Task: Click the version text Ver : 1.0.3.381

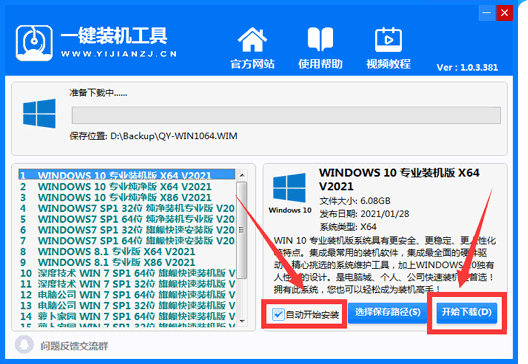Action: pos(467,67)
